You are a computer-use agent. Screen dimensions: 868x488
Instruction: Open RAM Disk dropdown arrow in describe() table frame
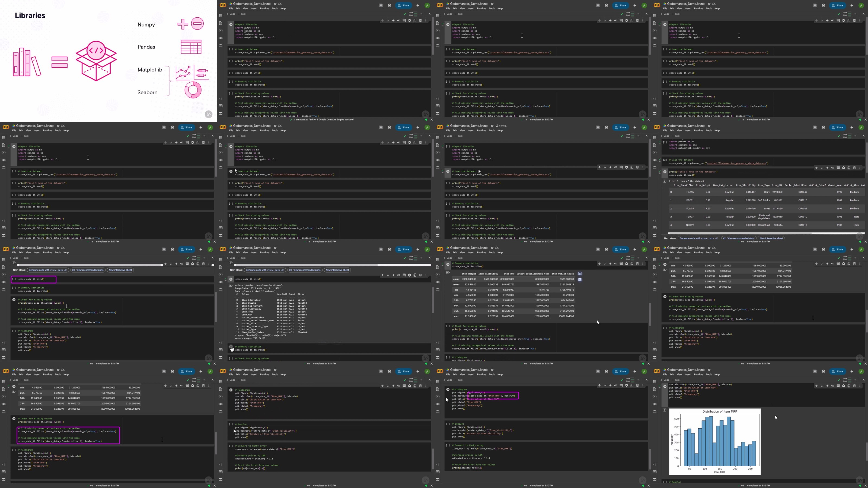tap(638, 258)
